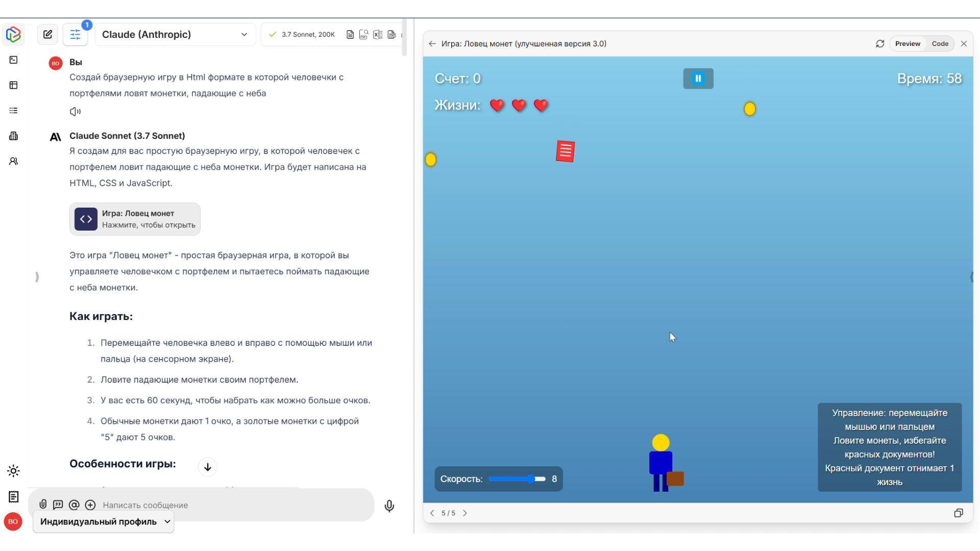Screen dimensions: 980x551
Task: Adjust the Скорость speed slider
Action: 531,479
